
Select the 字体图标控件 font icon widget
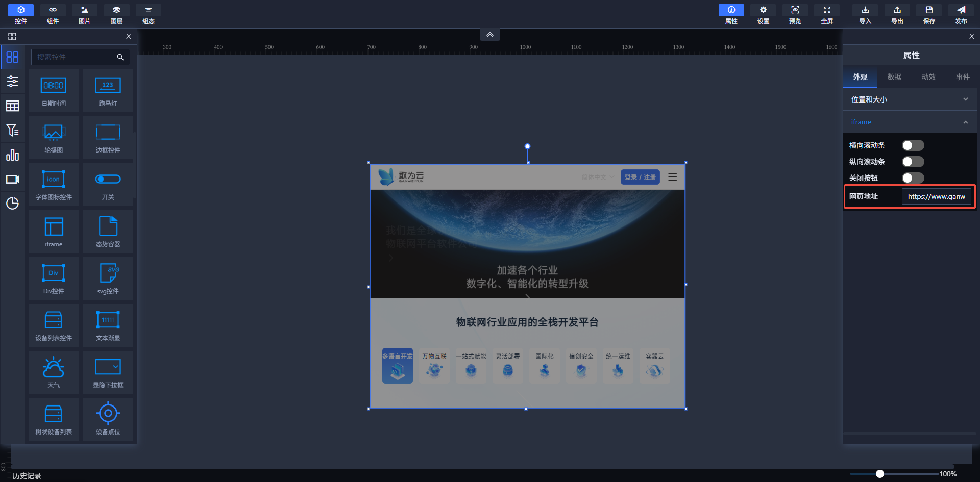(x=54, y=185)
